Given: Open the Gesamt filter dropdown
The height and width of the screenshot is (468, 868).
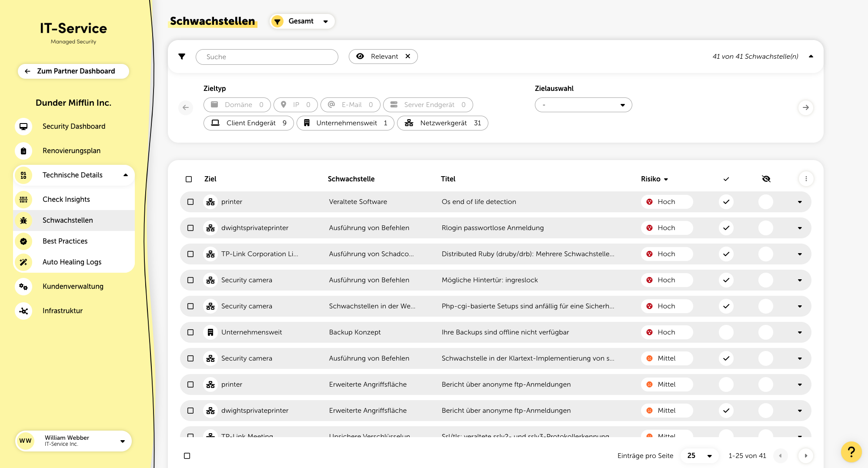Looking at the screenshot, I should coord(302,21).
